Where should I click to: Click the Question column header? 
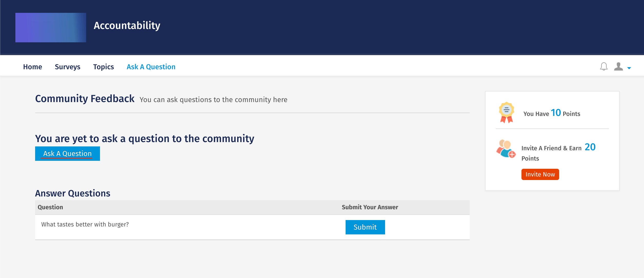50,207
